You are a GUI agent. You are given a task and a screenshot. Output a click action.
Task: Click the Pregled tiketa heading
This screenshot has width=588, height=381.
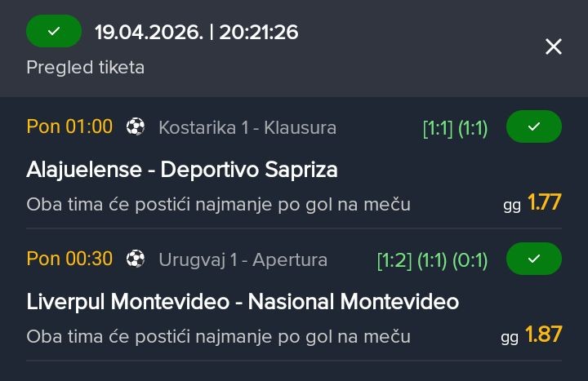[x=86, y=68]
